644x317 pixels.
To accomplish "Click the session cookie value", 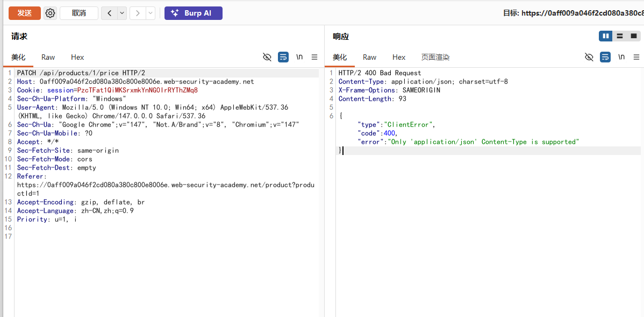I will coord(138,90).
